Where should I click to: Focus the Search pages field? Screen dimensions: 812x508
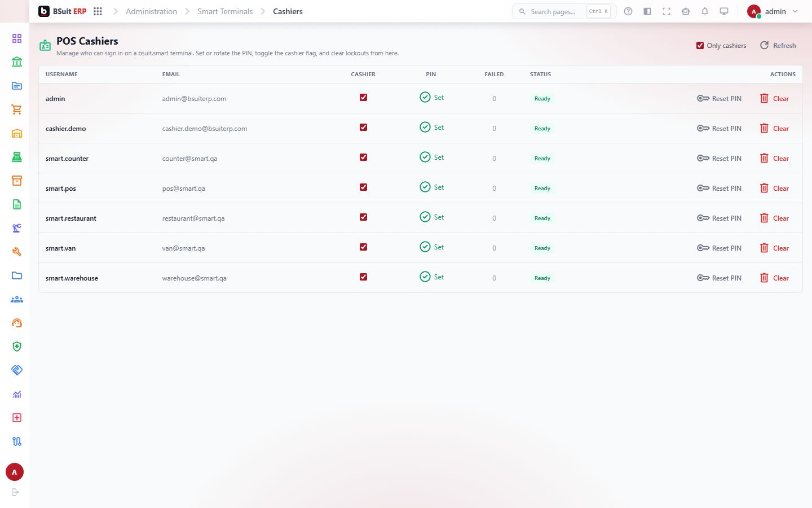pos(564,11)
